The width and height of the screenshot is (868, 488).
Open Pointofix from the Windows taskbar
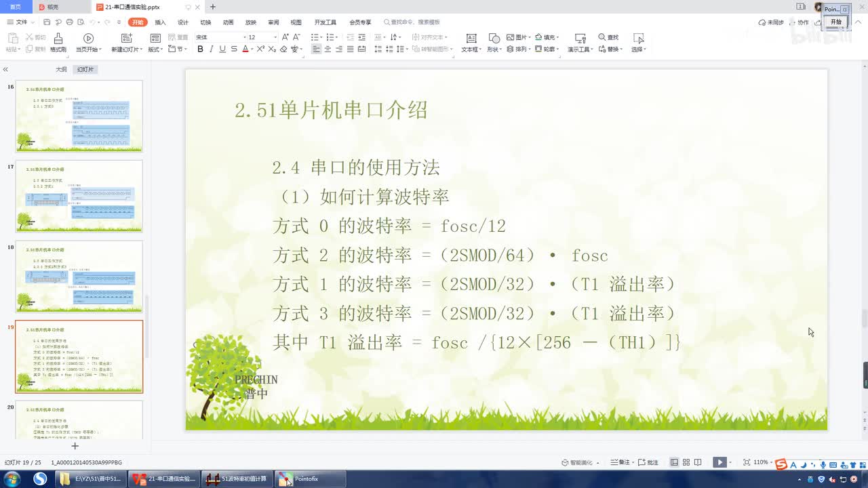311,479
